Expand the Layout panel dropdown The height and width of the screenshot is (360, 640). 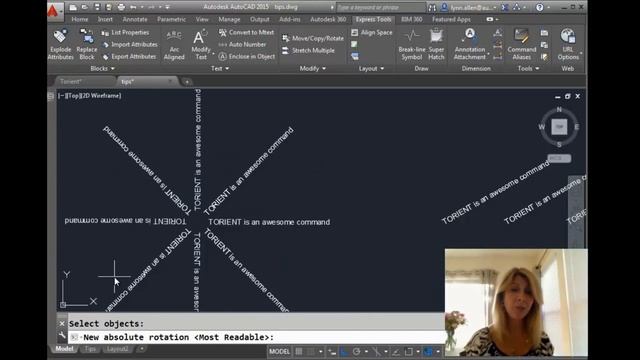[x=371, y=69]
